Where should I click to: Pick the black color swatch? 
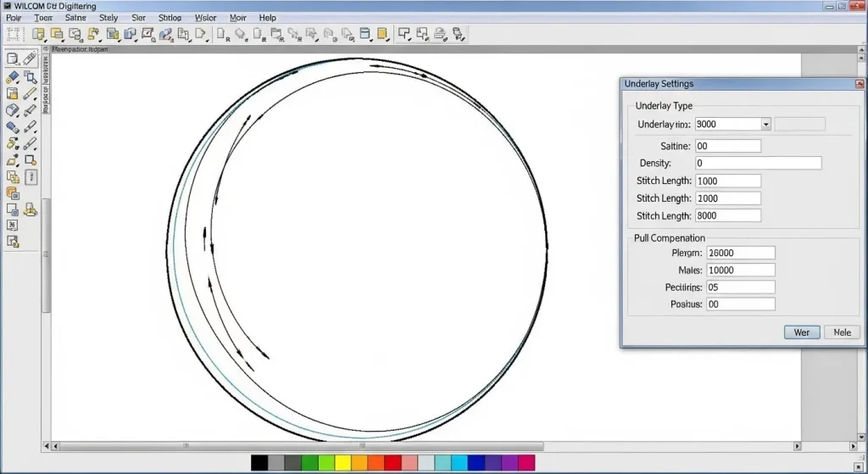259,462
